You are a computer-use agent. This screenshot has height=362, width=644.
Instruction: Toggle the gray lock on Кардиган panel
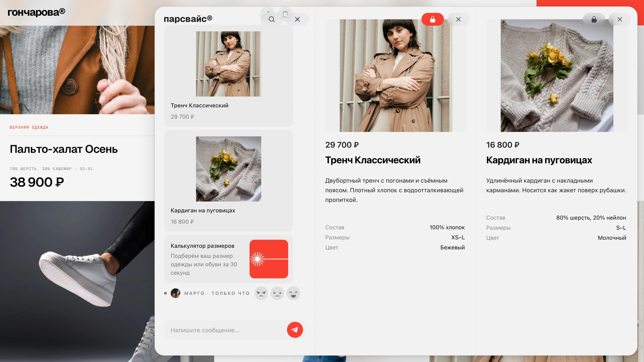(x=594, y=19)
